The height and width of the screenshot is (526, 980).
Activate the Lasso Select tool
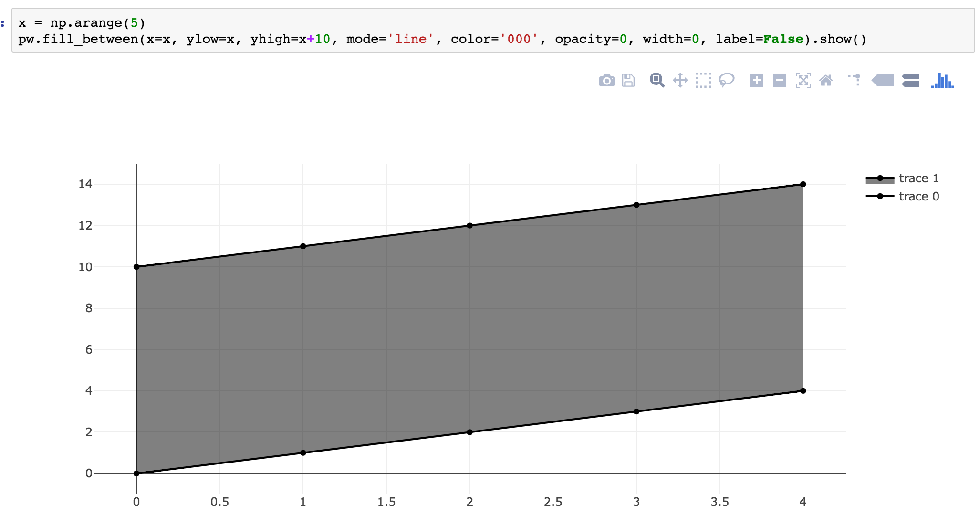(x=726, y=80)
